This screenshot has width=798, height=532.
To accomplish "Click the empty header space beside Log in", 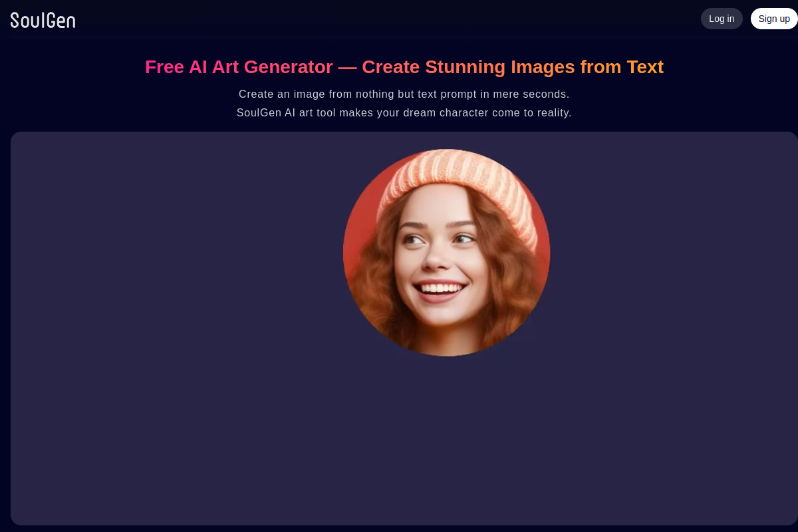I will [x=386, y=19].
